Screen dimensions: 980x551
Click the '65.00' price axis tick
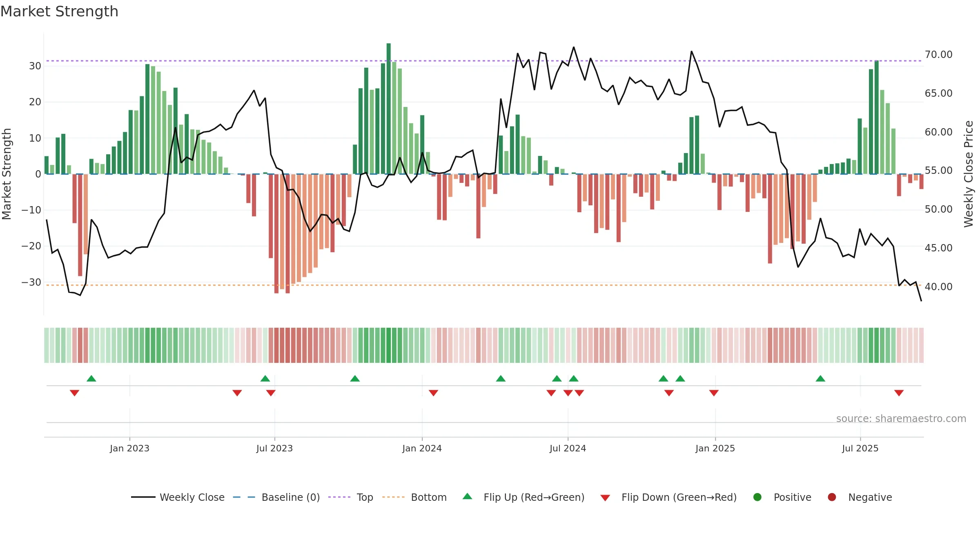938,93
